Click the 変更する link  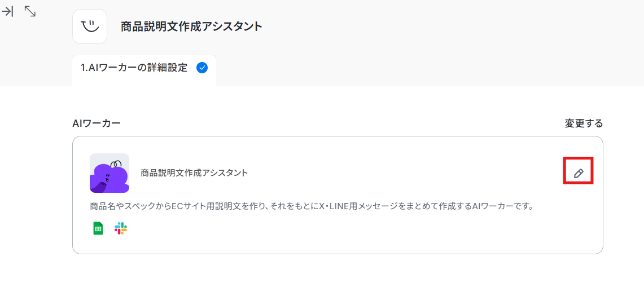coord(584,123)
